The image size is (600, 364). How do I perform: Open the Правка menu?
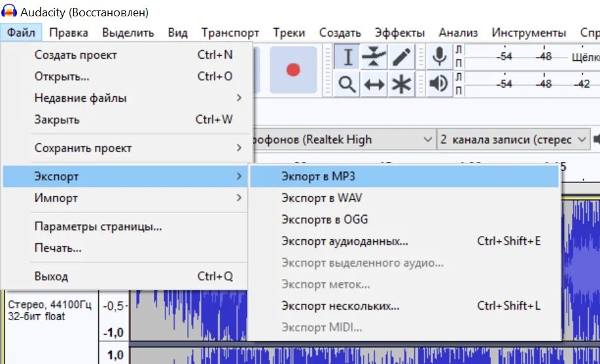(69, 33)
